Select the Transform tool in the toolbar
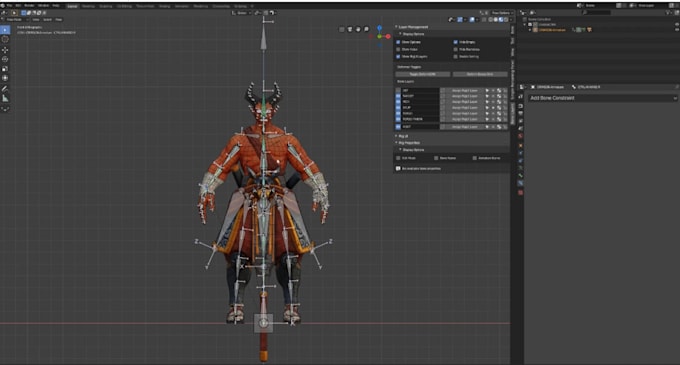Viewport: 680px width, 365px height. click(x=5, y=78)
